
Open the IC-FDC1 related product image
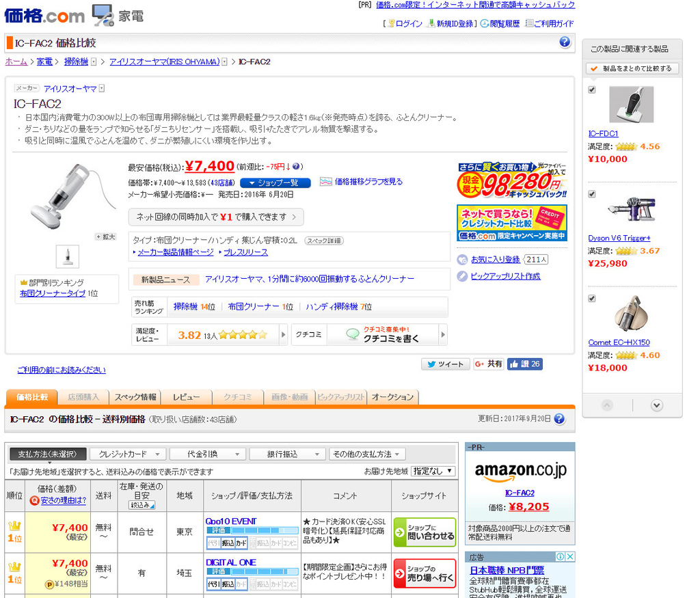tap(631, 105)
